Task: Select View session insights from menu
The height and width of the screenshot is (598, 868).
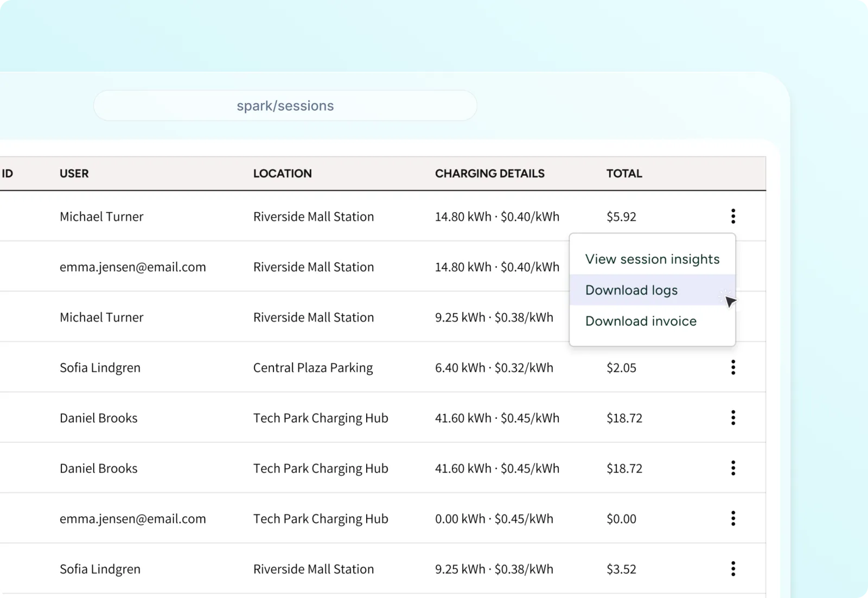Action: 652,259
